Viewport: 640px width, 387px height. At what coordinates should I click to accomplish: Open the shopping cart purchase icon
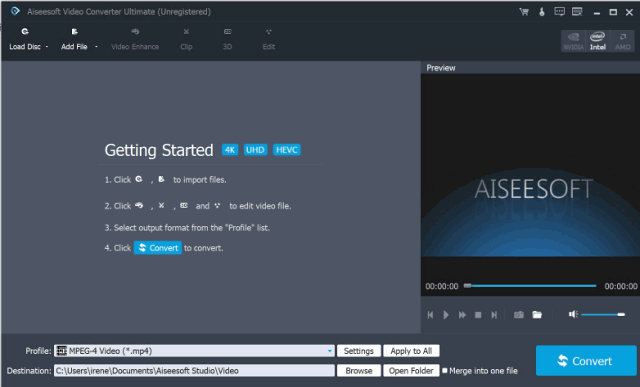tap(524, 12)
